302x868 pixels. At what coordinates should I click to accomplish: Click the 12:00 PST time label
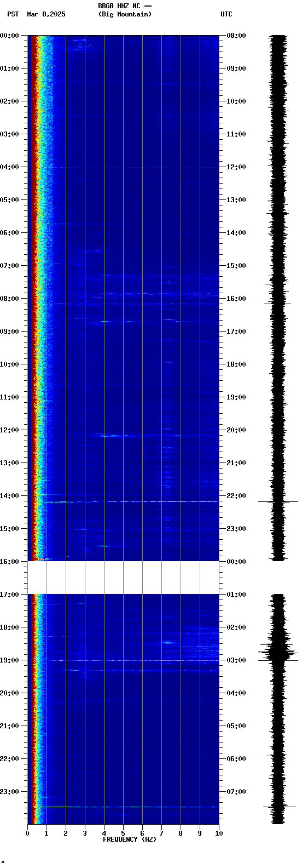pyautogui.click(x=9, y=430)
